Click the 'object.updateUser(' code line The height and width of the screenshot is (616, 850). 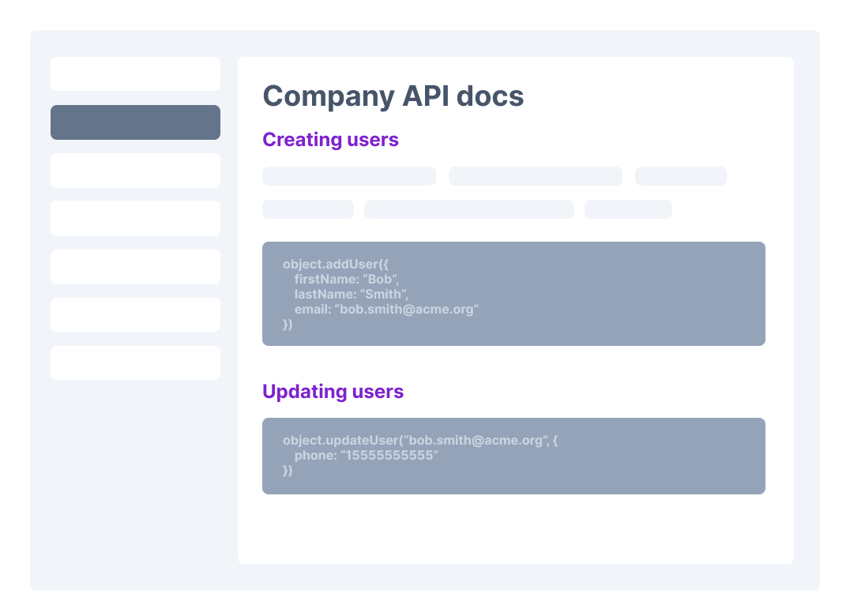(420, 441)
